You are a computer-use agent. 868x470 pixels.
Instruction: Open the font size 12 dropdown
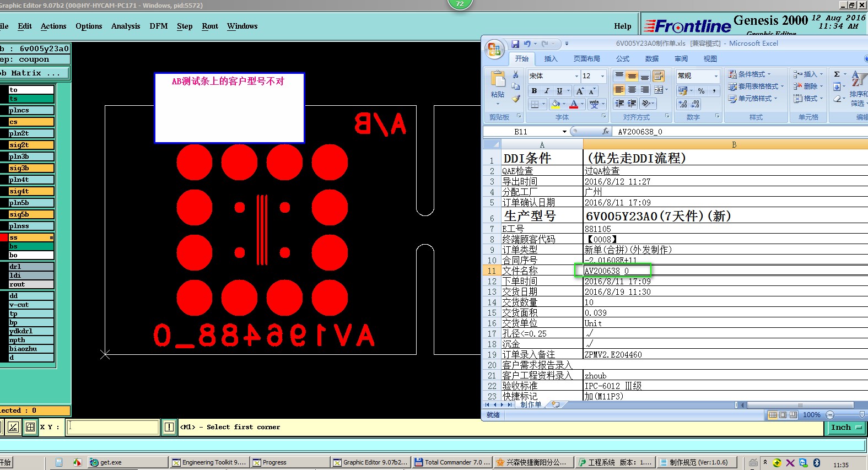coord(602,76)
